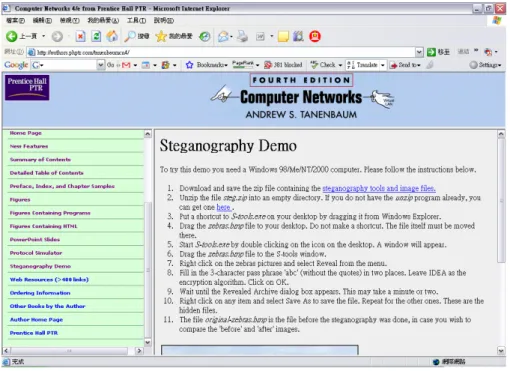Click the Gmail M icon
Screen dimensions: 510x371
point(126,65)
